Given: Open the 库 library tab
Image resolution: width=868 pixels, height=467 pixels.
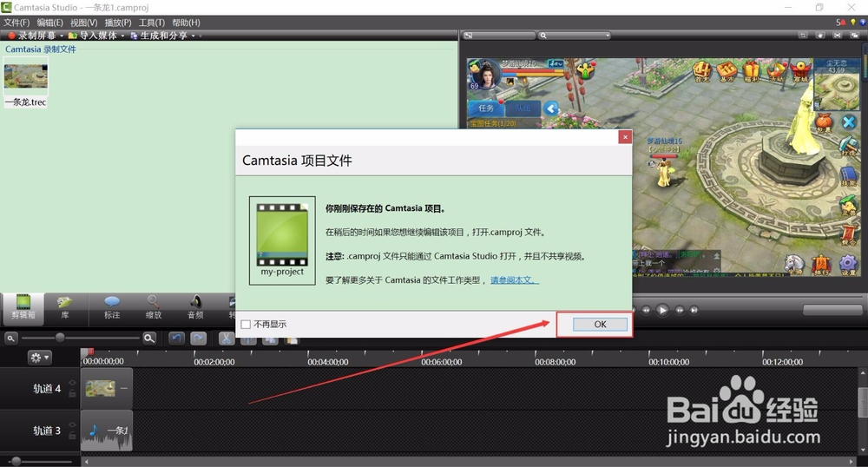Looking at the screenshot, I should (65, 307).
